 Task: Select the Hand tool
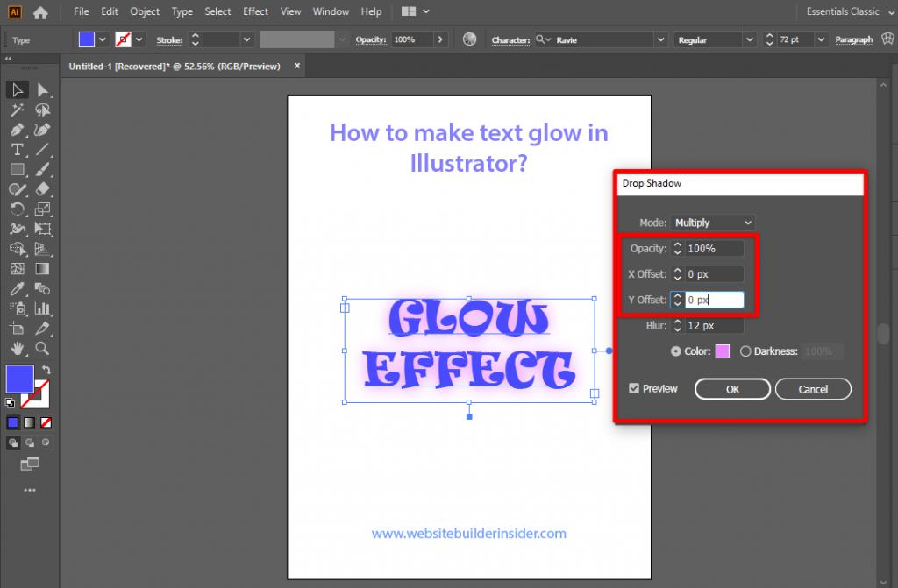[18, 349]
